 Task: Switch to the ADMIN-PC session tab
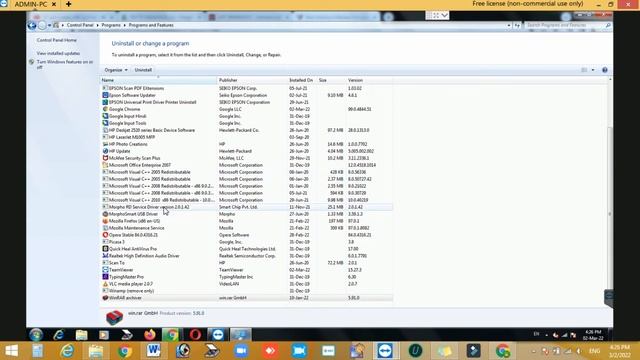(x=31, y=4)
